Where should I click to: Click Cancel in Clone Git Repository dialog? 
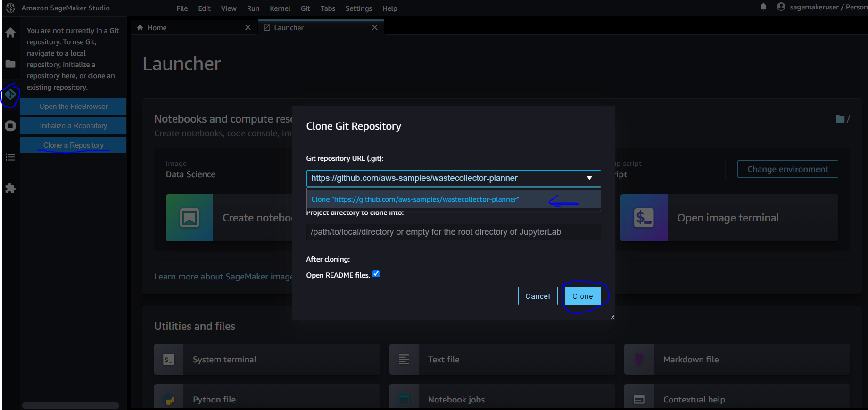coord(538,296)
